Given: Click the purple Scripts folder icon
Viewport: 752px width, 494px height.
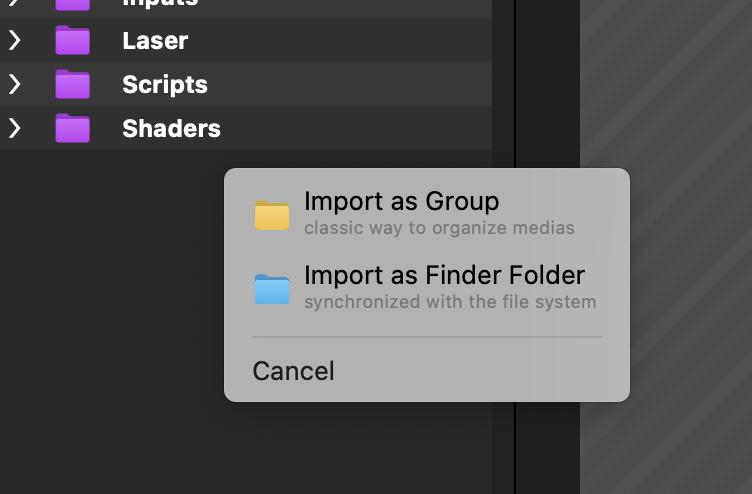Looking at the screenshot, I should 72,84.
